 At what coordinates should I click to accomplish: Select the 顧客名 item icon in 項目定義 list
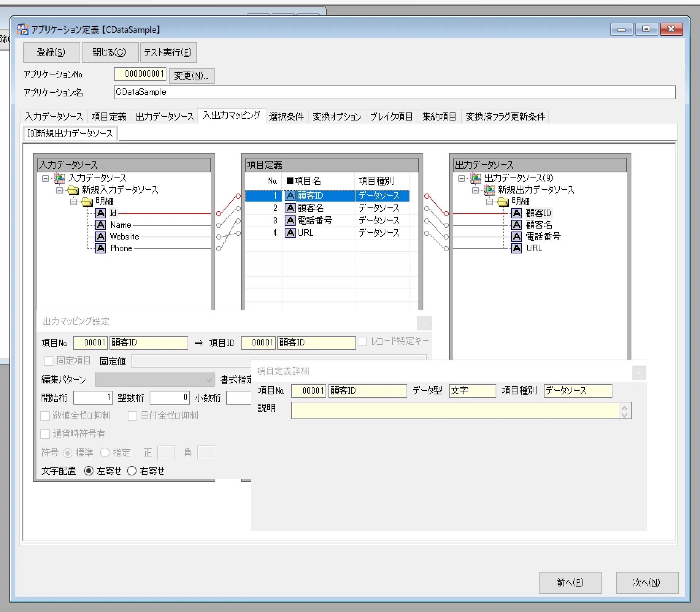(x=290, y=208)
